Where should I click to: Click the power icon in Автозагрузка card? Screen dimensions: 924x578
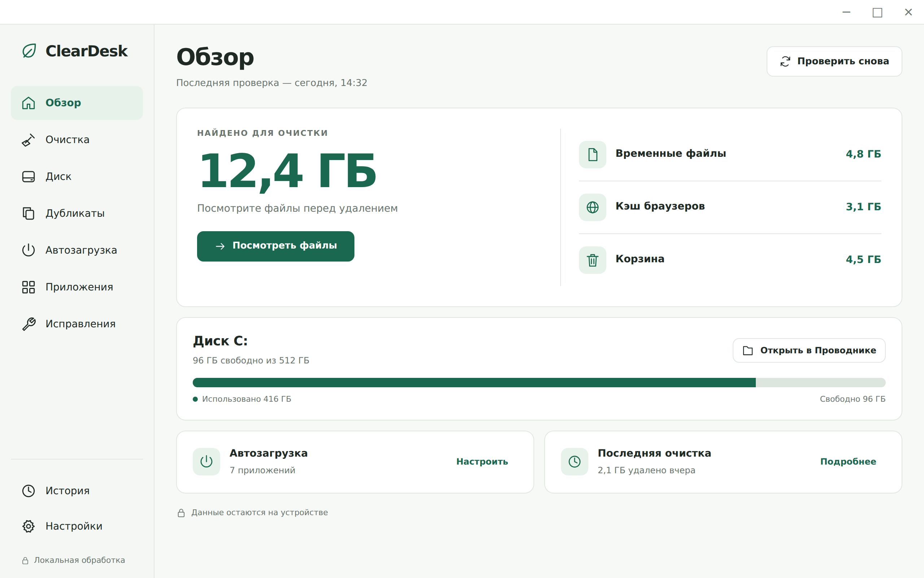tap(206, 462)
